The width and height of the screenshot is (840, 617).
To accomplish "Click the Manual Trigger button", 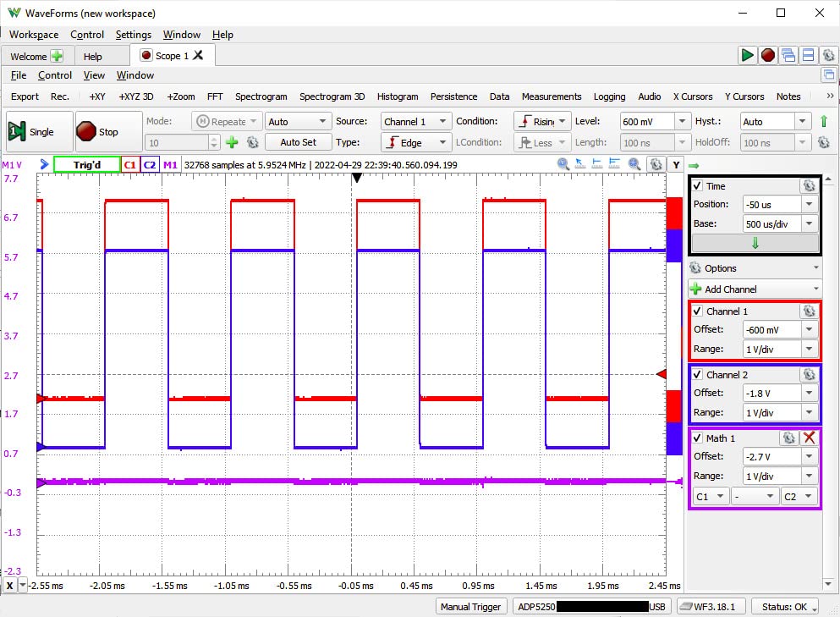I will click(470, 607).
